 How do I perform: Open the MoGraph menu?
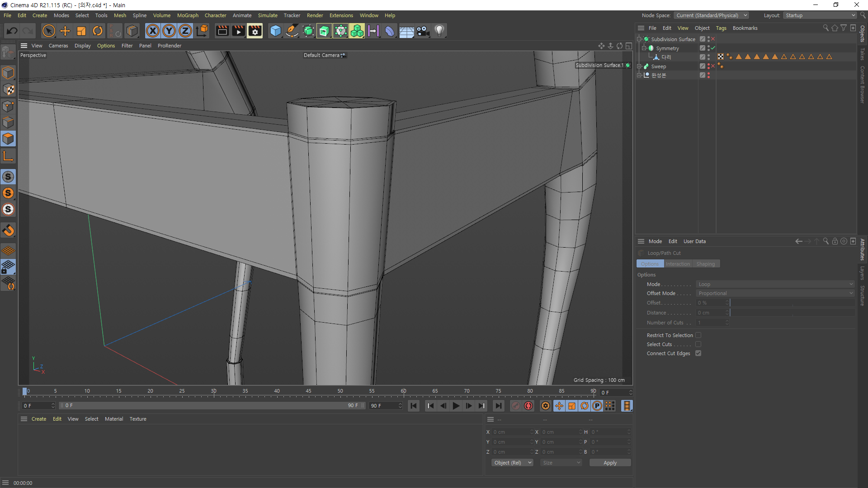click(x=188, y=15)
